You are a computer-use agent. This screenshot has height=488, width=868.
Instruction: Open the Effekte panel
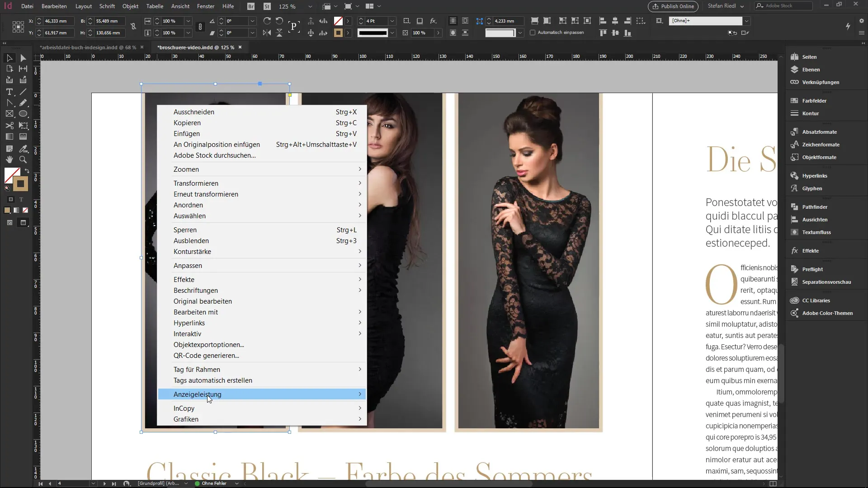click(x=810, y=251)
